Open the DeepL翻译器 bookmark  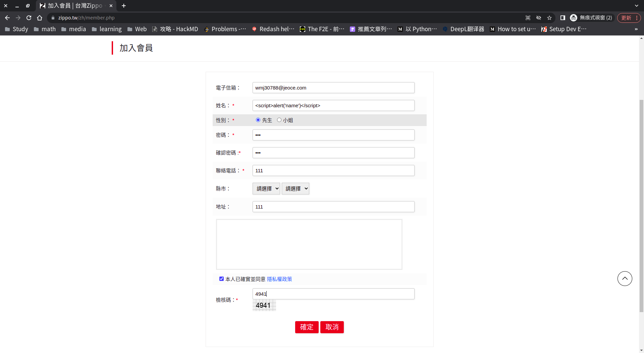coord(463,29)
